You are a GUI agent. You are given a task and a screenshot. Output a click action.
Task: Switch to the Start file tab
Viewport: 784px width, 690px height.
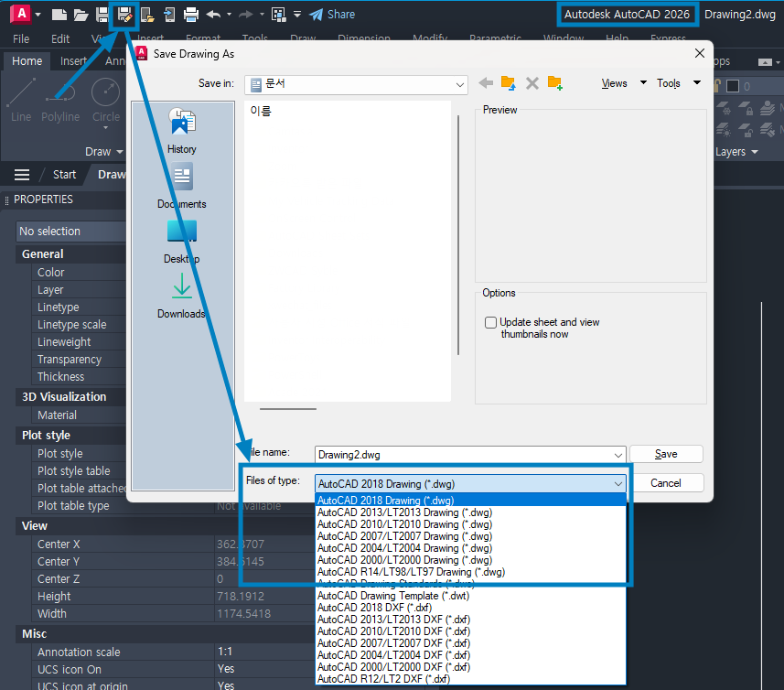tap(65, 175)
